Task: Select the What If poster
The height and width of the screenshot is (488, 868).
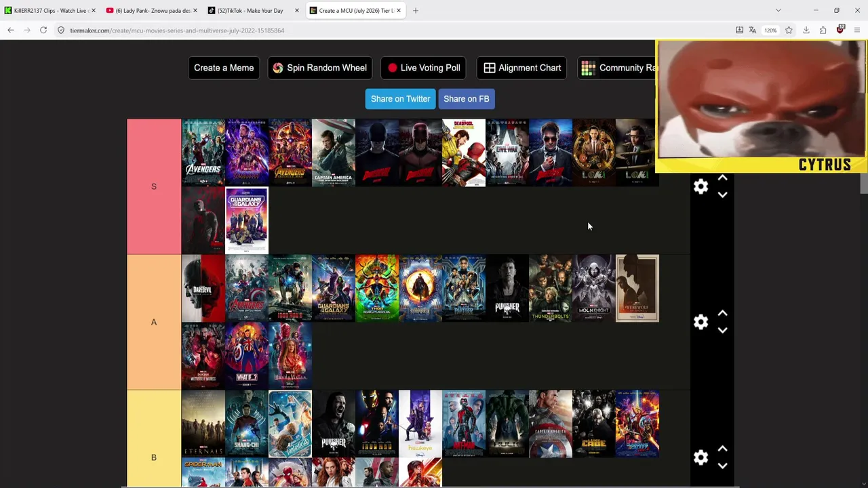Action: pos(247,356)
